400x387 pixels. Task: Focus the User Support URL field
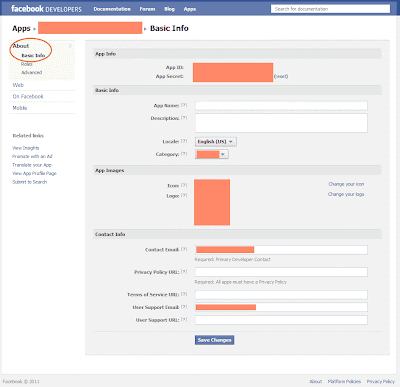click(x=281, y=320)
